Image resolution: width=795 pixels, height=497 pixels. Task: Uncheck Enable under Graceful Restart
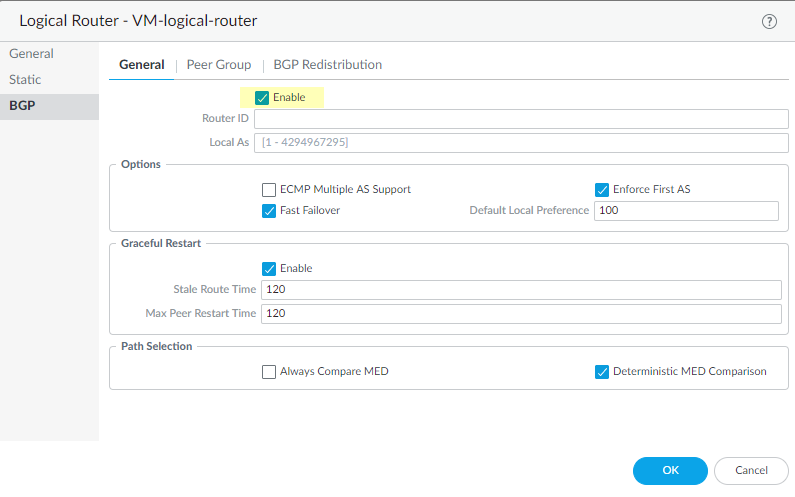269,269
